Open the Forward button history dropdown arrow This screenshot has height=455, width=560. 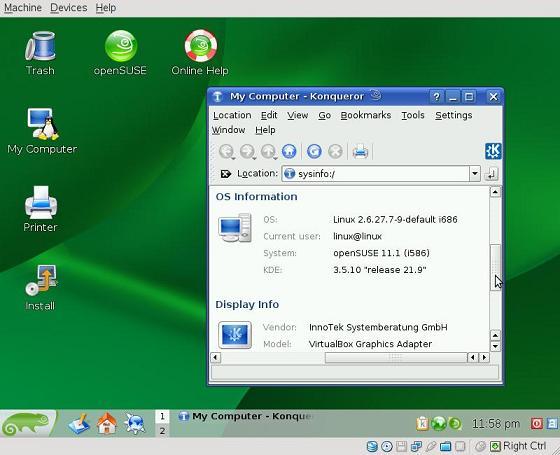[254, 158]
